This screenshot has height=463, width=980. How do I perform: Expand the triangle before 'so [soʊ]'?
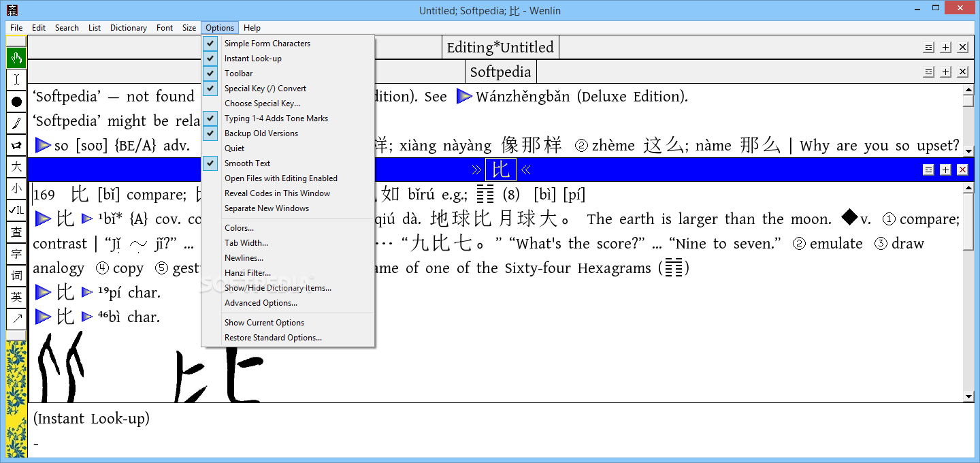(42, 145)
